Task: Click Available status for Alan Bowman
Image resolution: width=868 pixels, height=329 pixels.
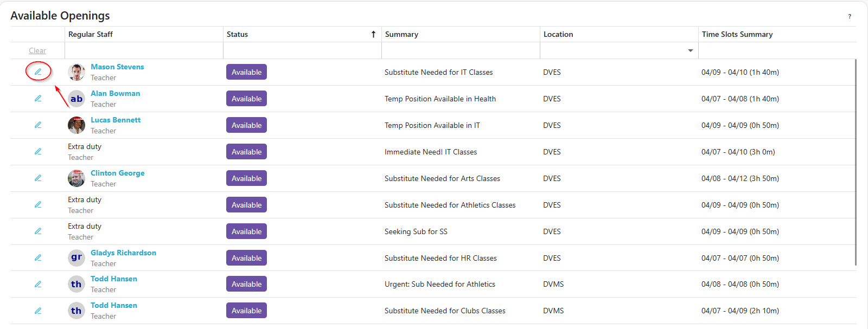Action: pyautogui.click(x=246, y=99)
